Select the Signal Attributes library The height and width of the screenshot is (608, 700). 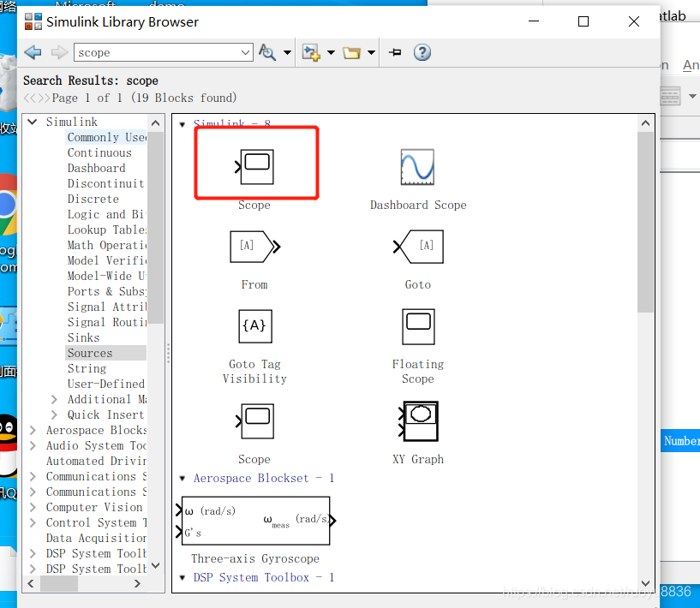pyautogui.click(x=107, y=307)
